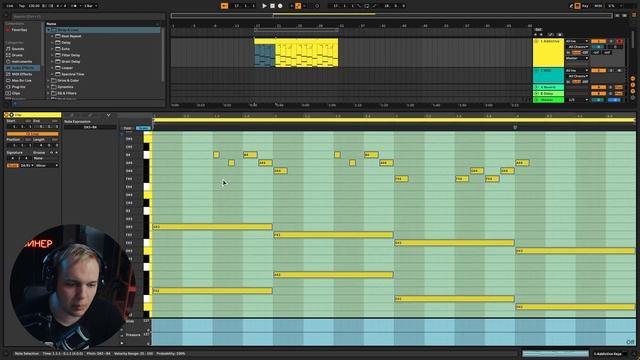The width and height of the screenshot is (640, 360).
Task: Click the browser search field
Action: 88,16
